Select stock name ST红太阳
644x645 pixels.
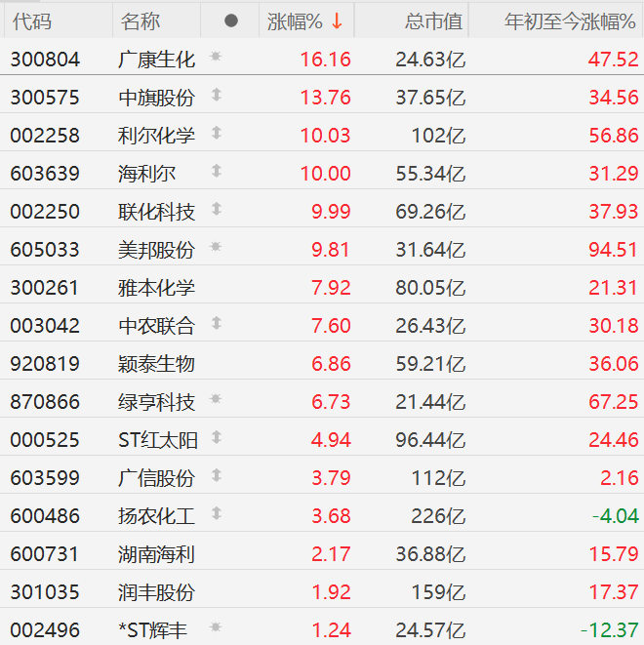158,440
